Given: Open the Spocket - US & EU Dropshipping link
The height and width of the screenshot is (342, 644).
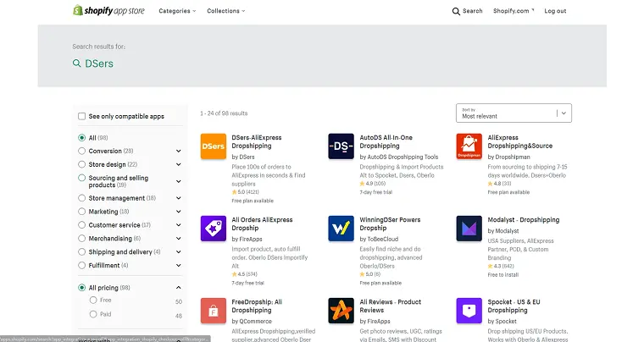Looking at the screenshot, I should [514, 306].
